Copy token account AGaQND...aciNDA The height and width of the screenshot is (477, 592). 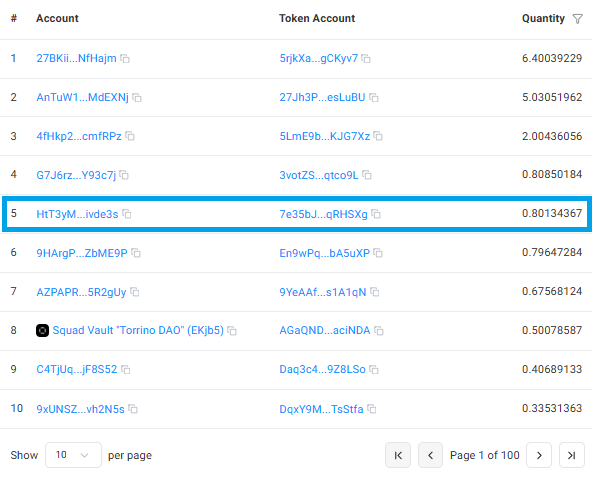(x=379, y=331)
